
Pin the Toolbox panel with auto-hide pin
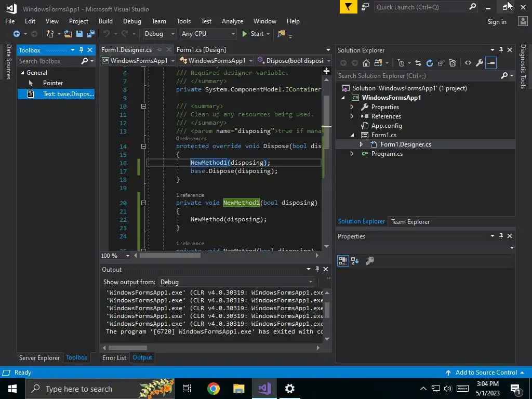point(81,50)
